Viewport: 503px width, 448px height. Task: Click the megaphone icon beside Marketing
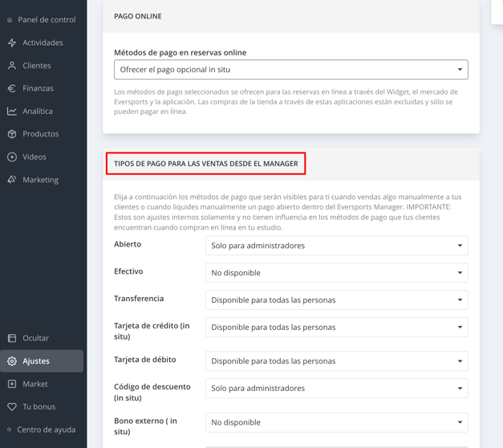(x=12, y=180)
